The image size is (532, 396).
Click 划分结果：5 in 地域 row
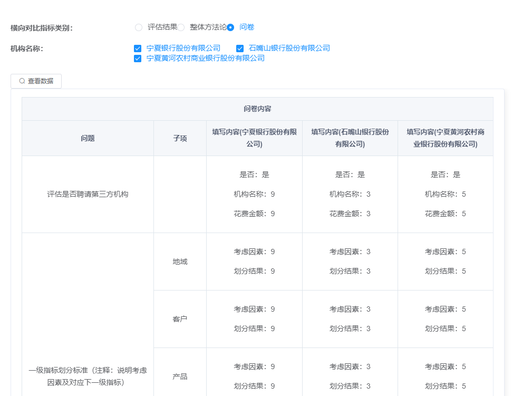pos(446,271)
